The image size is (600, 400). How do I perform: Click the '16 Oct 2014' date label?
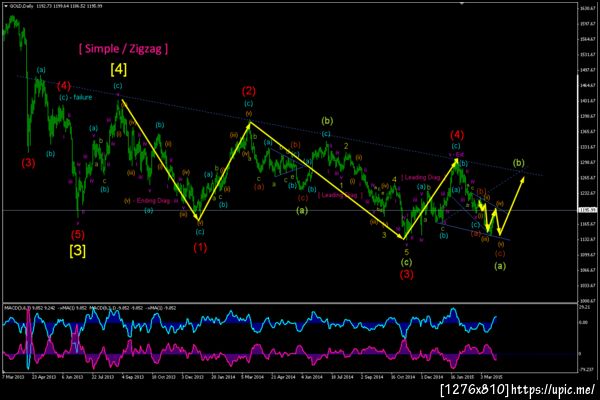point(403,377)
